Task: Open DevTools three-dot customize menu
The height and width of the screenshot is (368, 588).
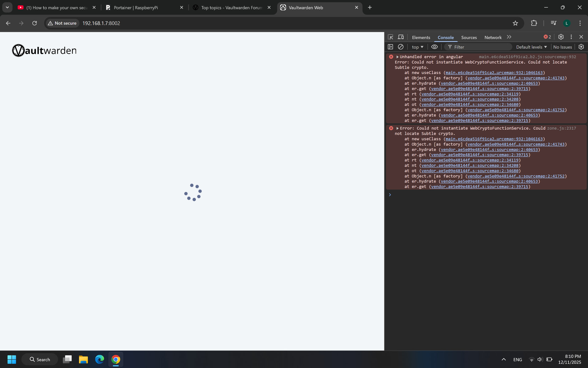Action: 571,37
